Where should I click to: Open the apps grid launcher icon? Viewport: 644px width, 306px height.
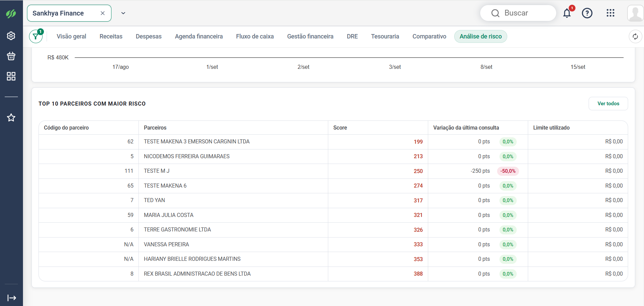point(610,13)
